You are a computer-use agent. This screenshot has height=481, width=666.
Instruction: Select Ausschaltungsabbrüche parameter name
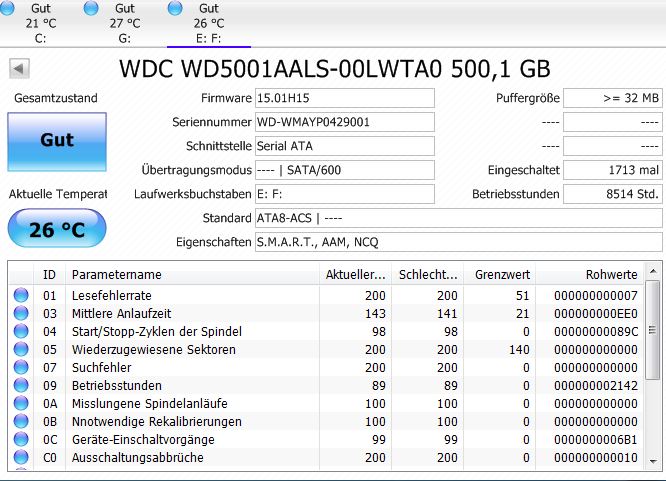pyautogui.click(x=138, y=458)
